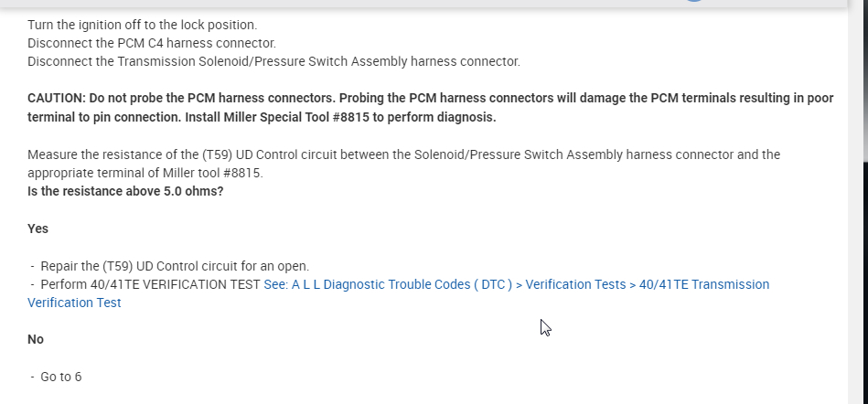This screenshot has height=404, width=868.
Task: Click the "Is the resistance above 5.0 ohms?" question
Action: point(125,191)
